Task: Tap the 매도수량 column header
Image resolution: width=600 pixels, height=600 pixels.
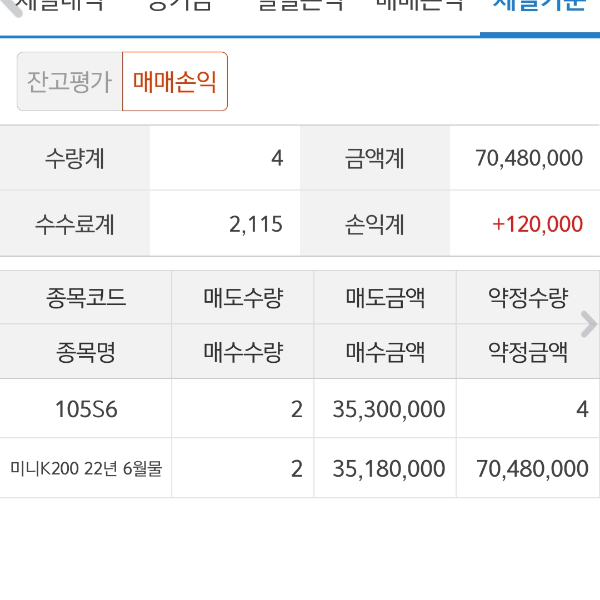Action: coord(243,297)
